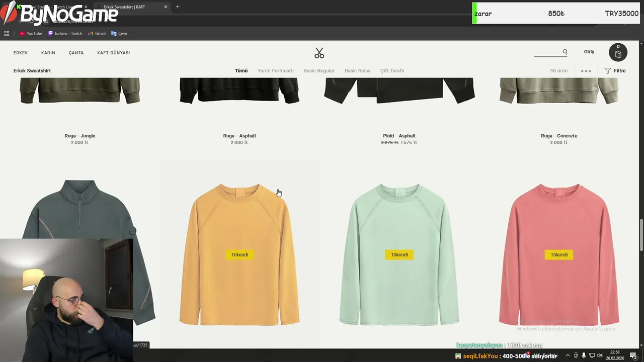Click the struck-through 2.275 TL price
This screenshot has width=644, height=362.
pos(390,143)
